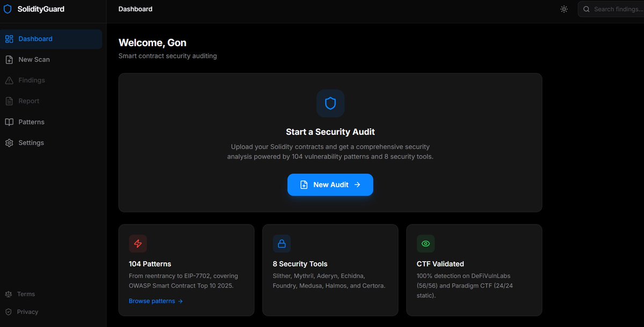
Task: Click the Settings gear icon in sidebar
Action: click(9, 143)
